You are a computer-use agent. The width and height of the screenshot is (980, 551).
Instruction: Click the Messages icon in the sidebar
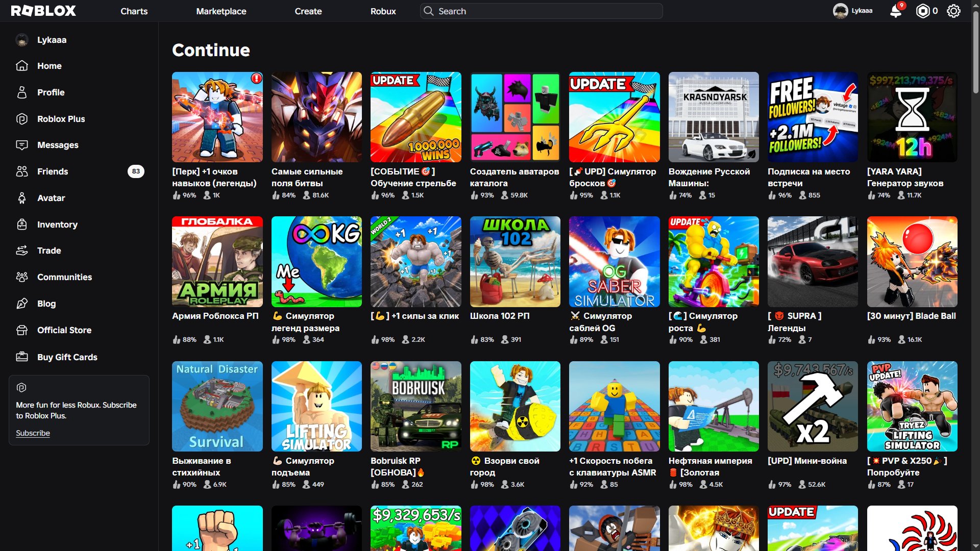22,145
